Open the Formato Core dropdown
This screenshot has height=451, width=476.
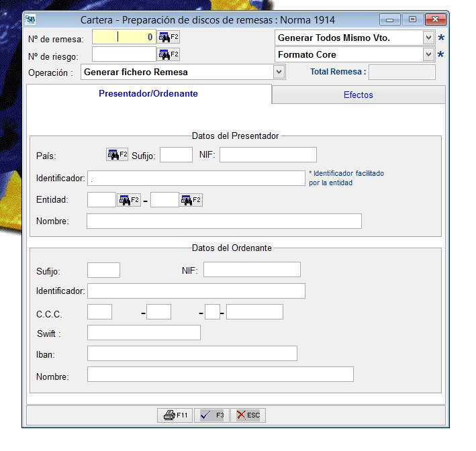coord(428,54)
